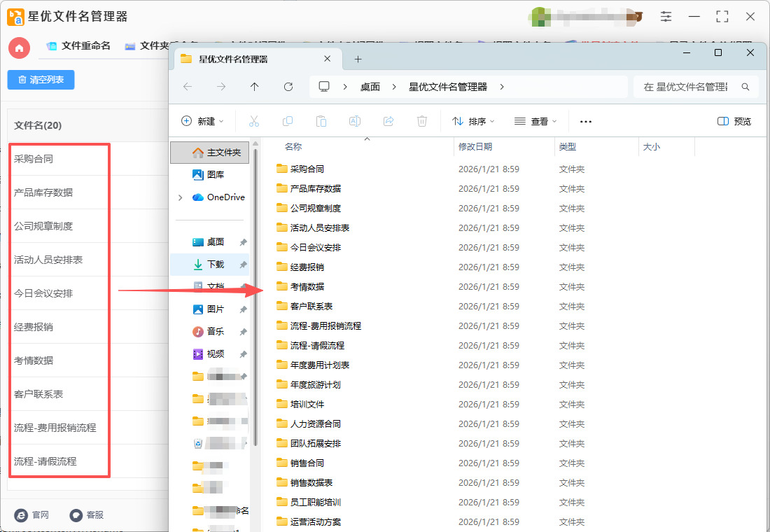The width and height of the screenshot is (770, 532).
Task: Open the 客服 support link
Action: (x=87, y=514)
